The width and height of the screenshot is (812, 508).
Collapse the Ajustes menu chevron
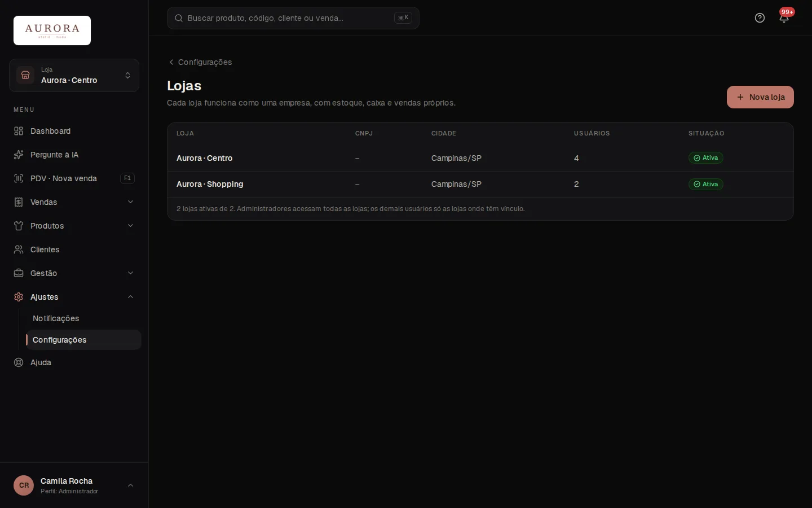(130, 297)
